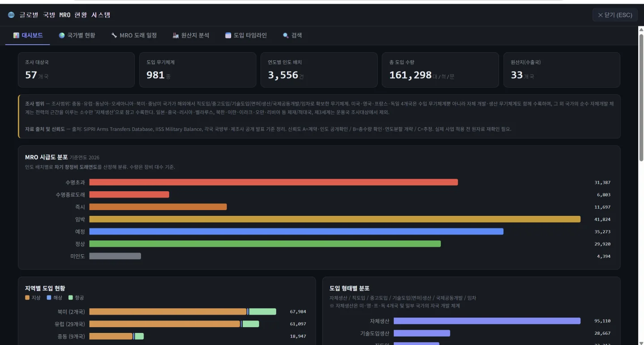Click the green 항공 legend swatch
The width and height of the screenshot is (644, 345).
click(70, 298)
